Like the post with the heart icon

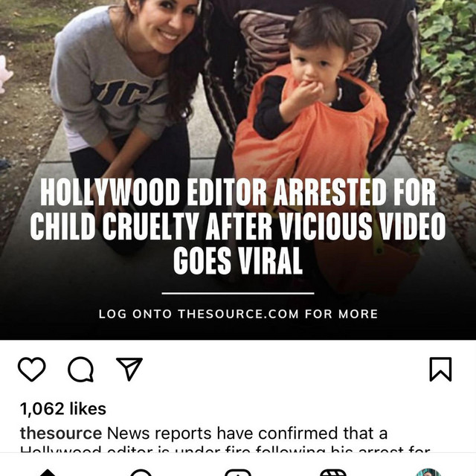pos(31,369)
